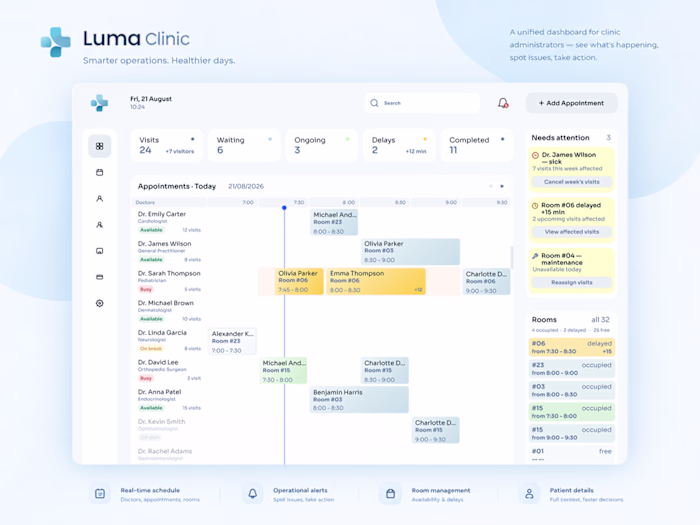700x525 pixels.
Task: Select Dr. Anna Patel row
Action: point(169,400)
